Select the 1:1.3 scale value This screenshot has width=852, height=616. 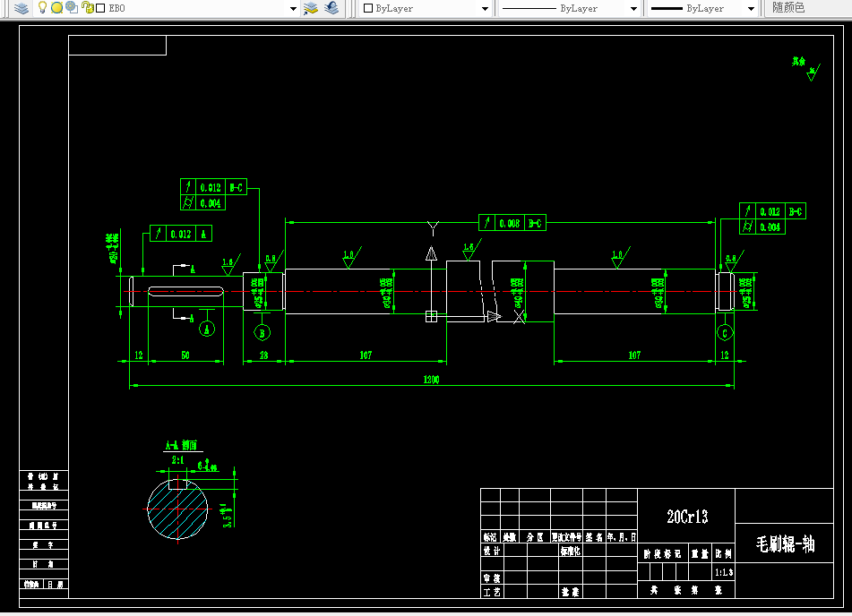724,572
